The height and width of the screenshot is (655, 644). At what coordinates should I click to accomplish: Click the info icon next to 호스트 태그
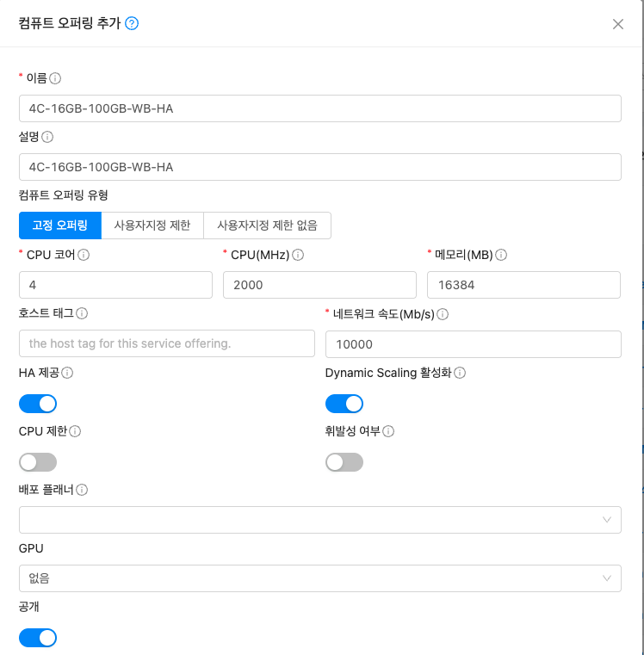pos(82,314)
